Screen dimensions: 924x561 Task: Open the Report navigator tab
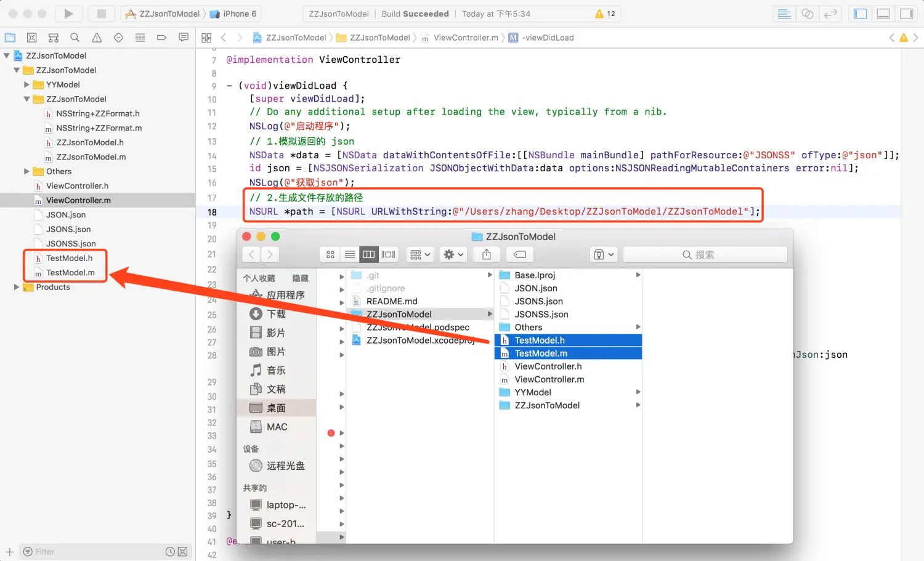[184, 38]
